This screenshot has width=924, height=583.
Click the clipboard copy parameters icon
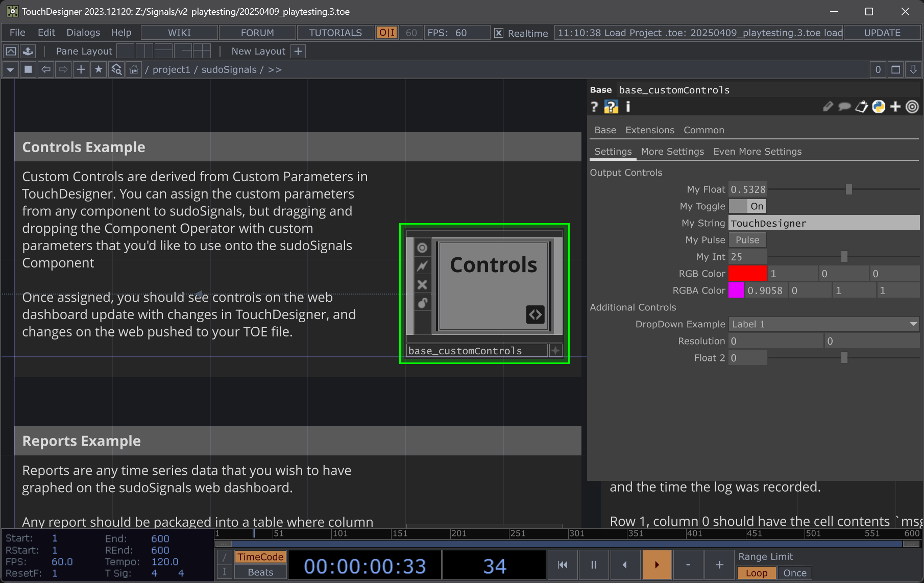click(x=862, y=107)
